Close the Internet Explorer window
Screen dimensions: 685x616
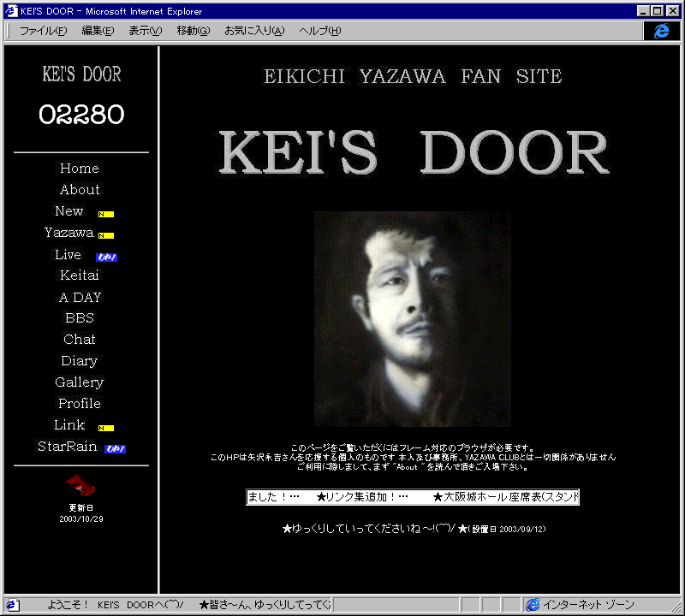(672, 11)
